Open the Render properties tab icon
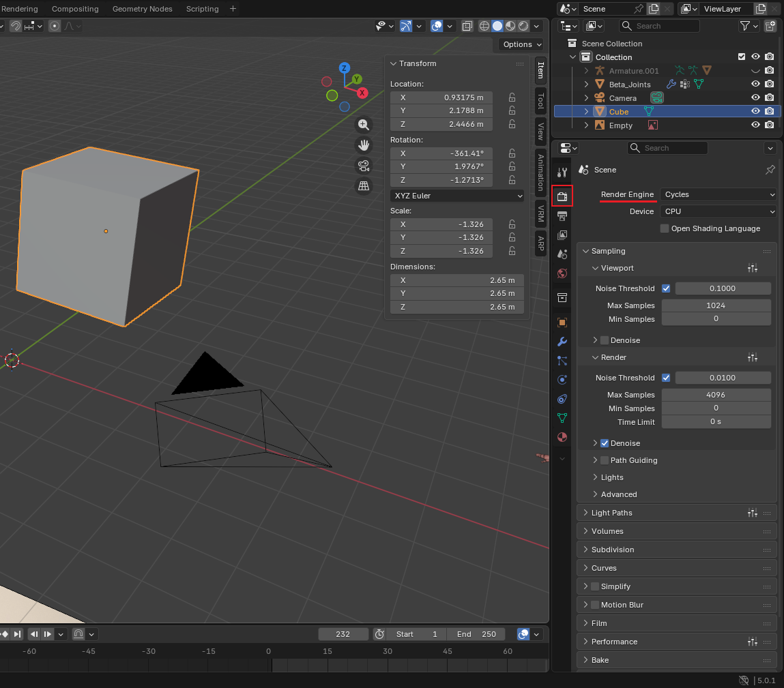 pyautogui.click(x=562, y=196)
